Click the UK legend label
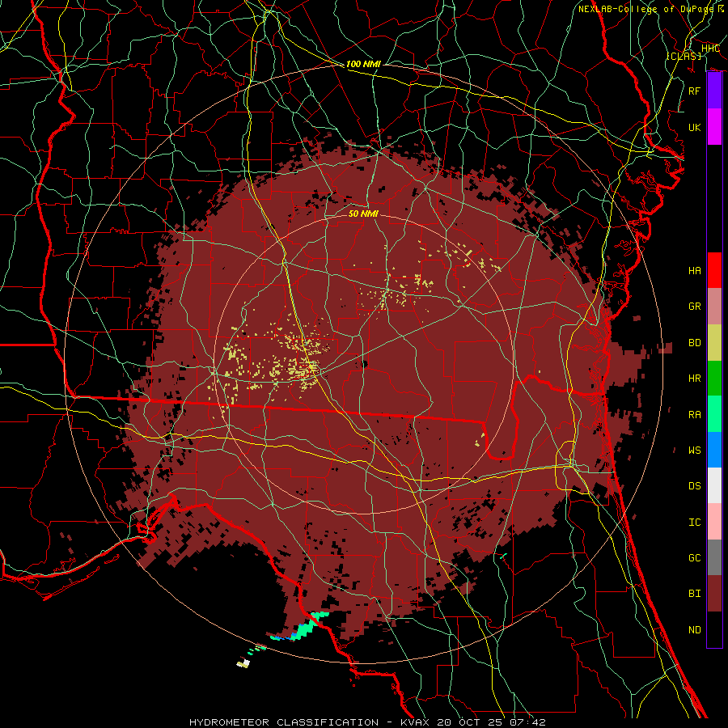This screenshot has height=728, width=728. click(x=694, y=127)
